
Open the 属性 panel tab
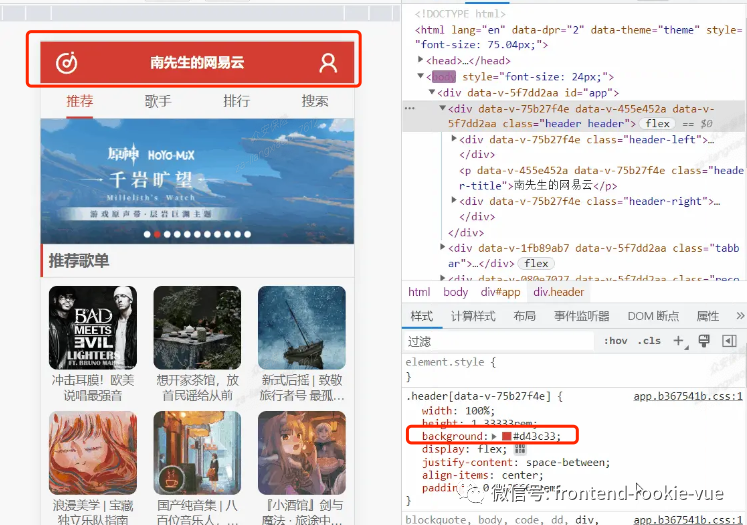point(707,316)
